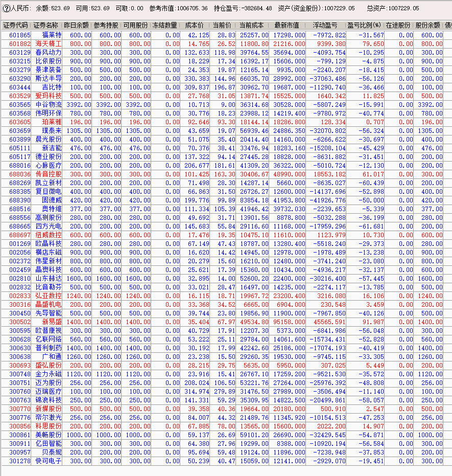
Task: Click 高测股份 stock name
Action: (x=48, y=218)
